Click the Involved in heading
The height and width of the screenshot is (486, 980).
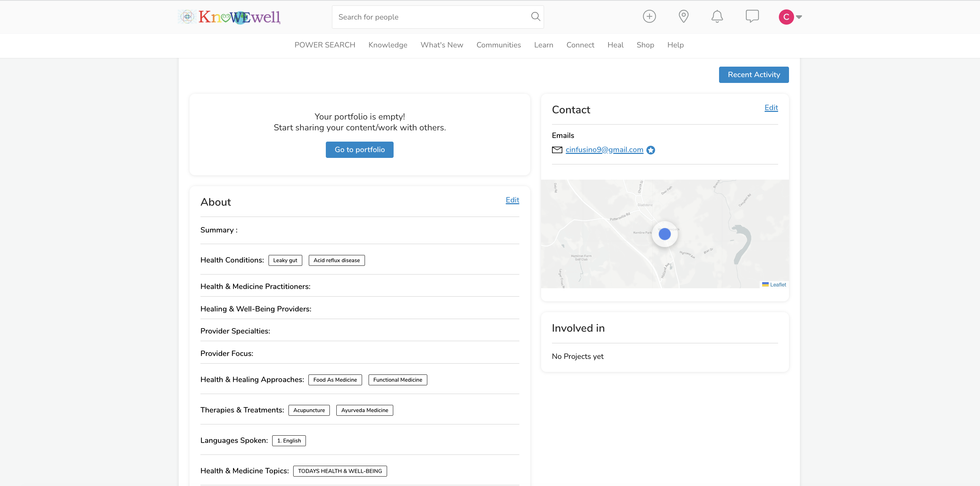[578, 328]
